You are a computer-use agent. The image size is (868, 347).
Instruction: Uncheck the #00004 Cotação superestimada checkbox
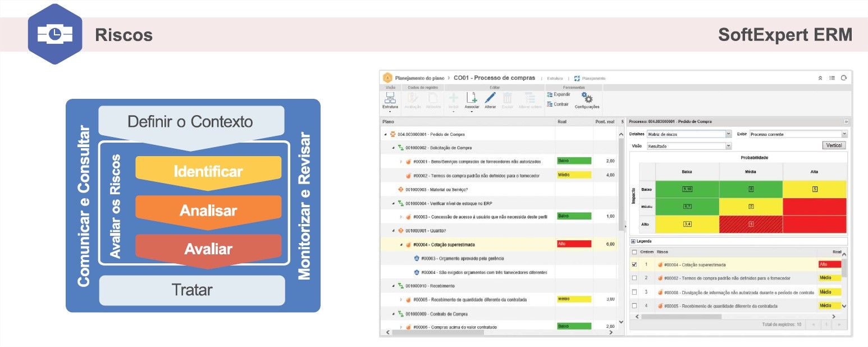[634, 264]
